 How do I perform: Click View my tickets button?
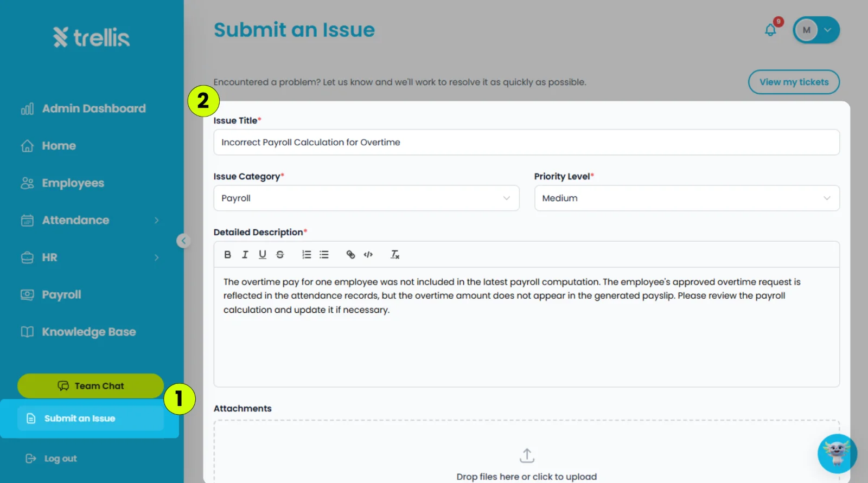point(794,82)
